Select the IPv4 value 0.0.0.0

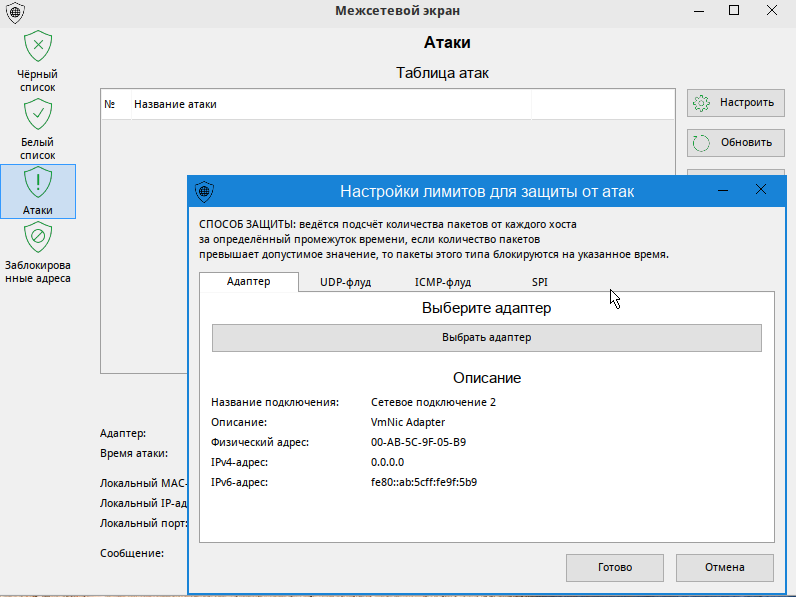click(x=387, y=462)
